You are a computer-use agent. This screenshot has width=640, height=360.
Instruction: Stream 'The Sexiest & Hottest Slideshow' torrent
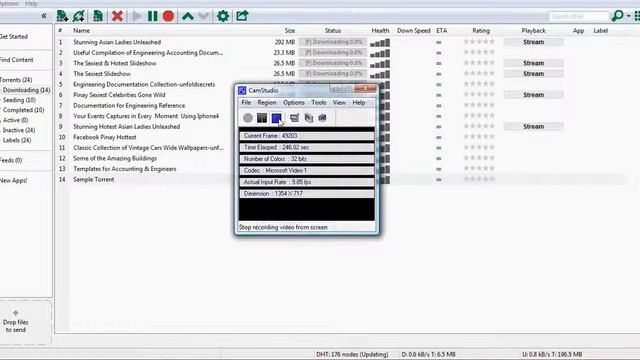[533, 63]
